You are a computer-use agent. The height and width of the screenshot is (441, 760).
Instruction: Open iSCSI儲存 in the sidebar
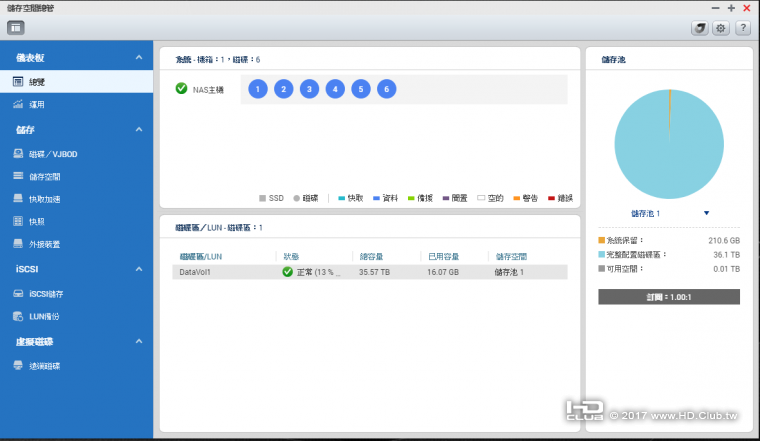pyautogui.click(x=46, y=293)
